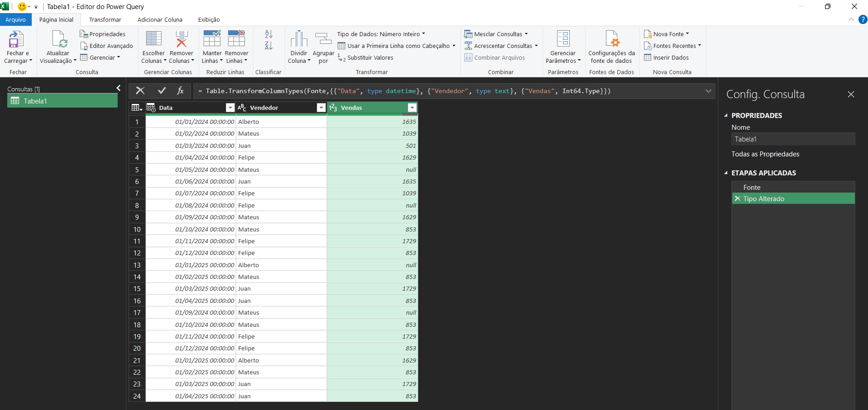Image resolution: width=868 pixels, height=410 pixels.
Task: Switch to Página Inicial tab
Action: pyautogui.click(x=56, y=19)
